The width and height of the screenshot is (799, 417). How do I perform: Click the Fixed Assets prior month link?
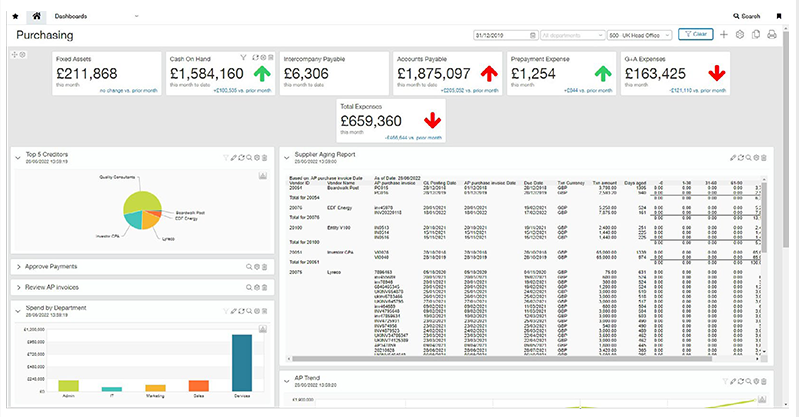[128, 90]
